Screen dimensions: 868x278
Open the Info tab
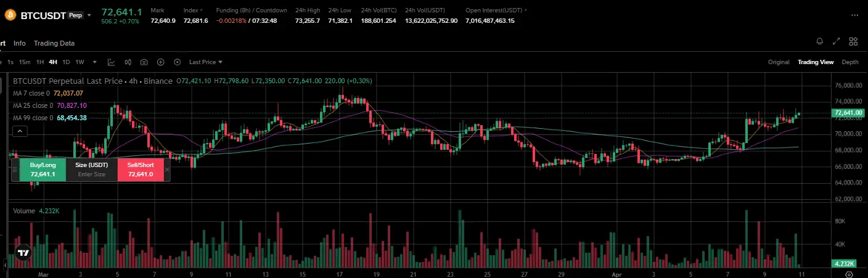[x=20, y=43]
